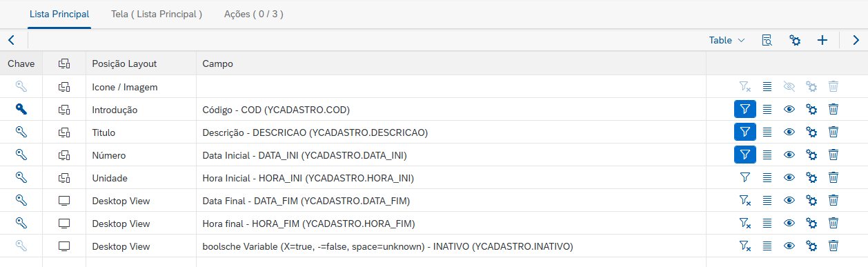The width and height of the screenshot is (868, 267).
Task: Delete the Descrição row
Action: click(834, 132)
